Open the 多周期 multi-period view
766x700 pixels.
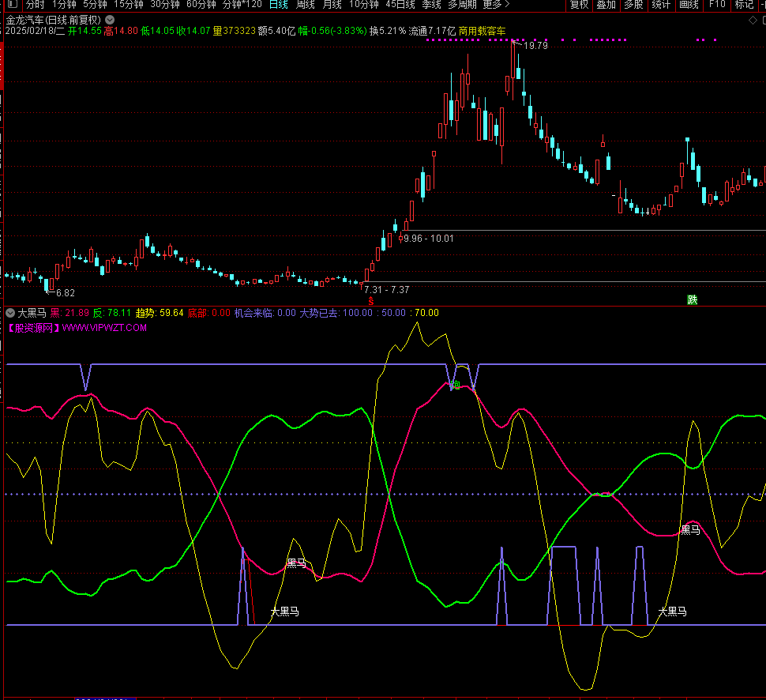pyautogui.click(x=462, y=5)
